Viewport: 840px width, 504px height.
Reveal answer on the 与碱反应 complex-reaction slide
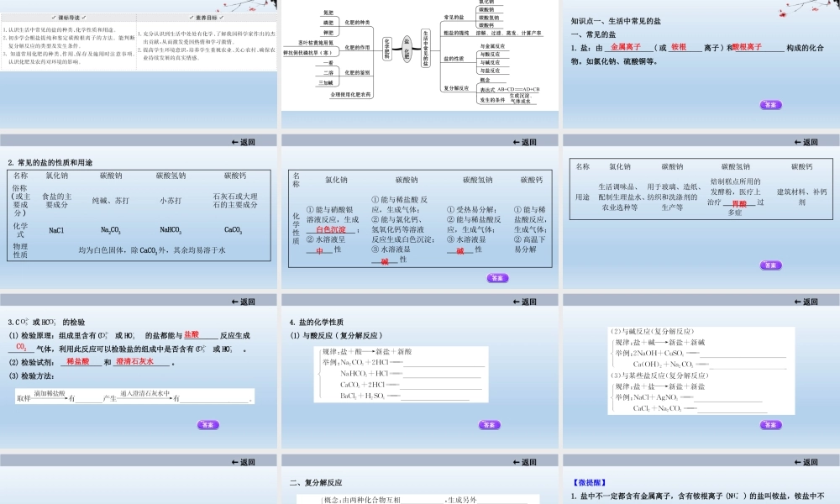click(769, 425)
